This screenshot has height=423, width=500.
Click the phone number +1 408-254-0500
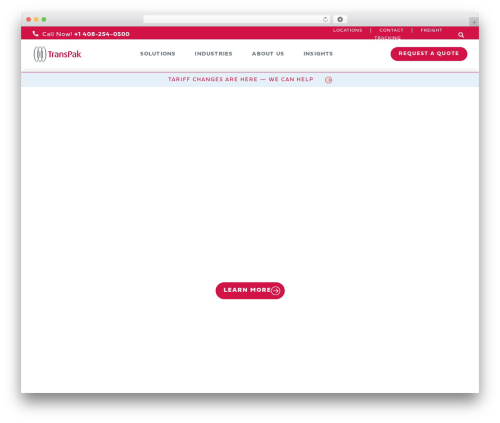tap(102, 34)
